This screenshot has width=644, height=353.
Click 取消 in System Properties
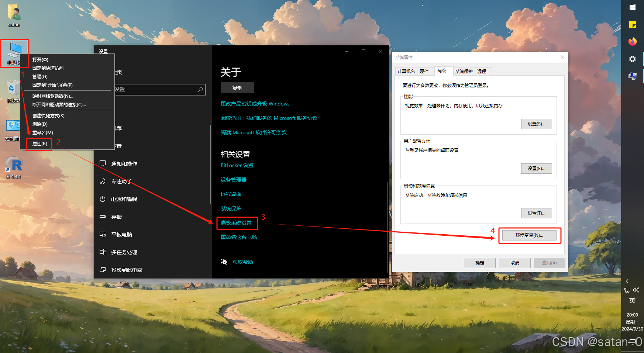(x=515, y=263)
